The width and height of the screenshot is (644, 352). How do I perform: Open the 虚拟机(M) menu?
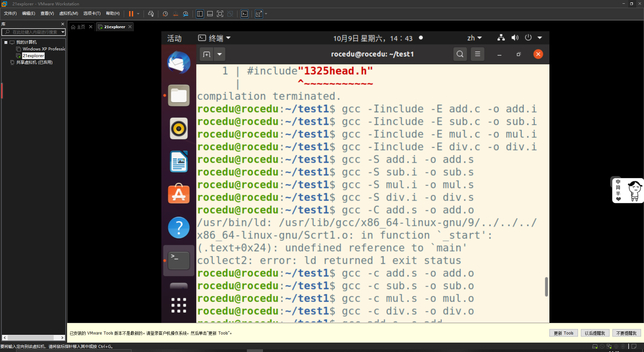click(68, 13)
